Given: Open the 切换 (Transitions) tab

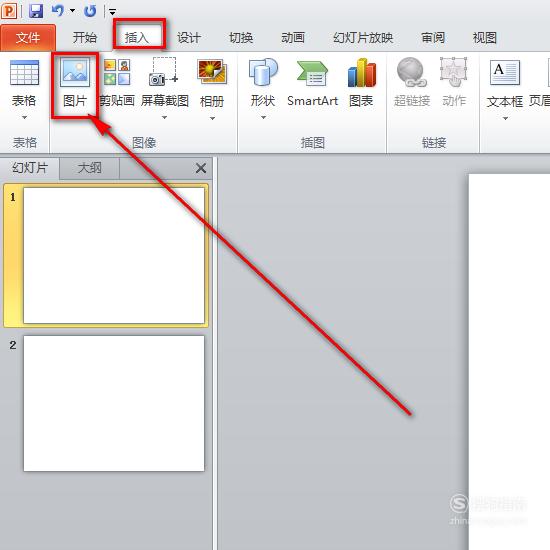Looking at the screenshot, I should tap(241, 38).
